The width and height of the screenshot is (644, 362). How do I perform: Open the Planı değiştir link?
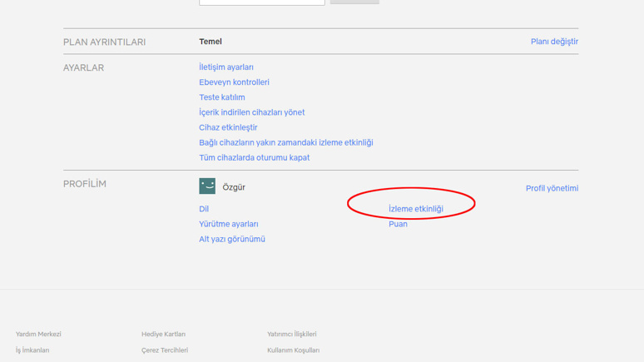[554, 42]
